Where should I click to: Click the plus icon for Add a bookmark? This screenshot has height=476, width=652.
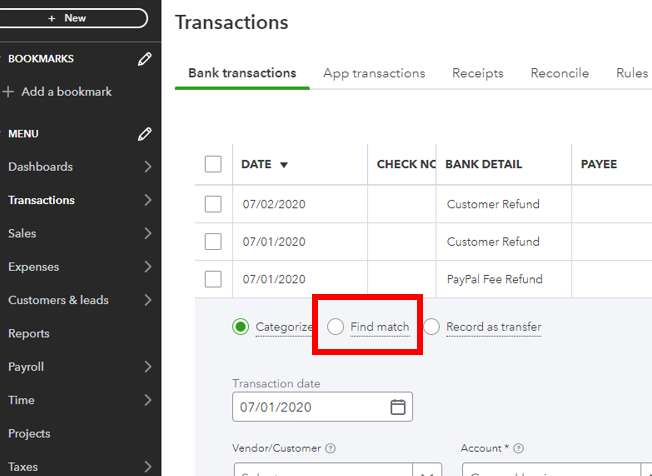[x=9, y=92]
